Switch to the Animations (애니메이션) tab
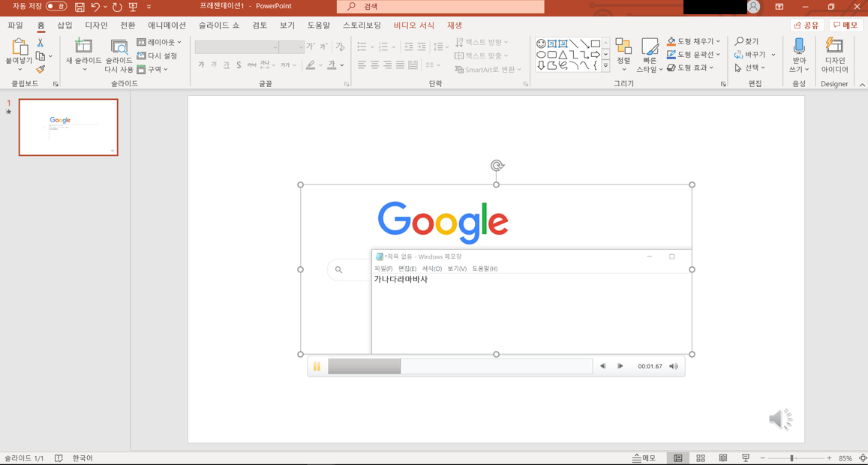Image resolution: width=868 pixels, height=465 pixels. [x=167, y=25]
